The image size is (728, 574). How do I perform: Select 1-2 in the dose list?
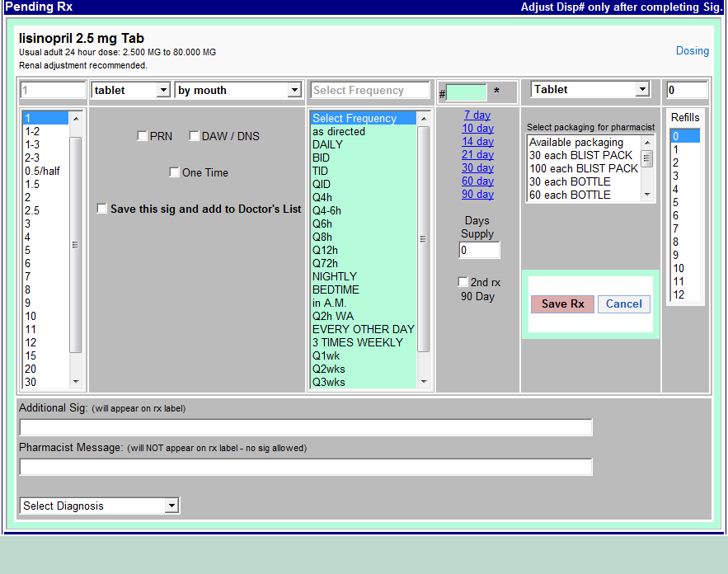point(46,131)
